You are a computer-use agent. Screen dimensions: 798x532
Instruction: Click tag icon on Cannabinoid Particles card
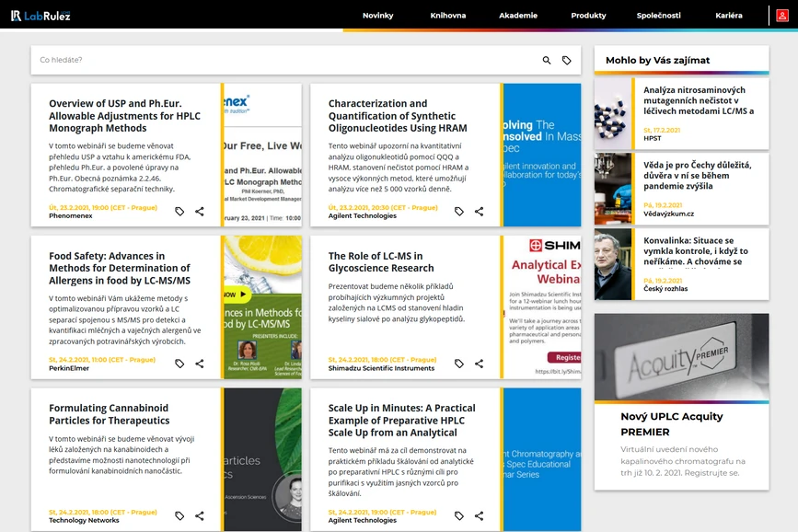(x=179, y=515)
